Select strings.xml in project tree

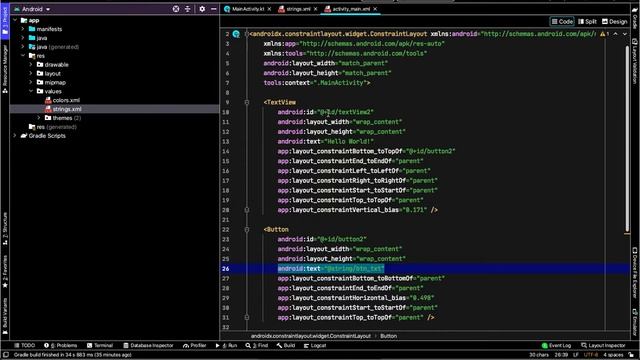click(x=63, y=109)
